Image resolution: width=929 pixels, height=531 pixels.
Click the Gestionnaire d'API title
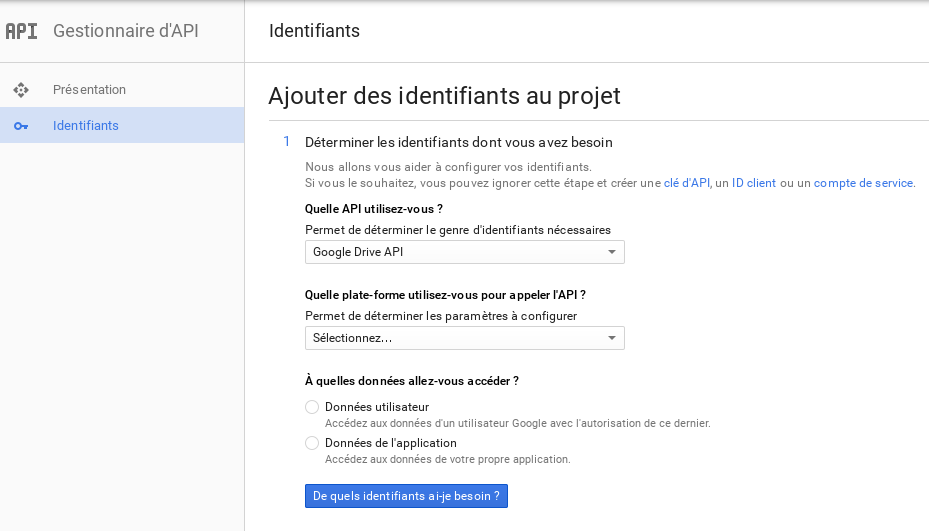pyautogui.click(x=126, y=31)
